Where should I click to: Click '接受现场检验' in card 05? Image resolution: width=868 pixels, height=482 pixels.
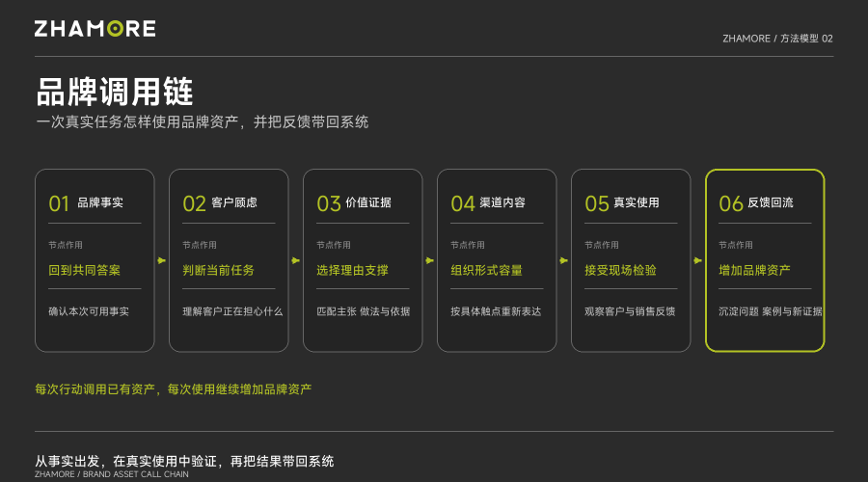coord(620,271)
